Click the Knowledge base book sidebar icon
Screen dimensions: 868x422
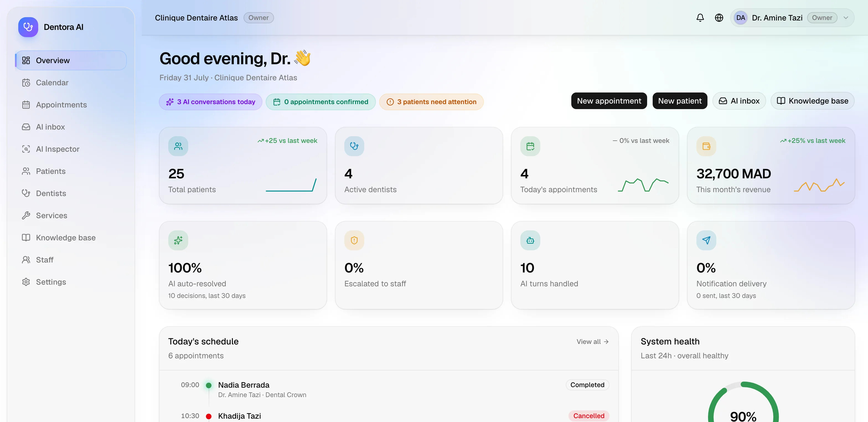tap(26, 238)
